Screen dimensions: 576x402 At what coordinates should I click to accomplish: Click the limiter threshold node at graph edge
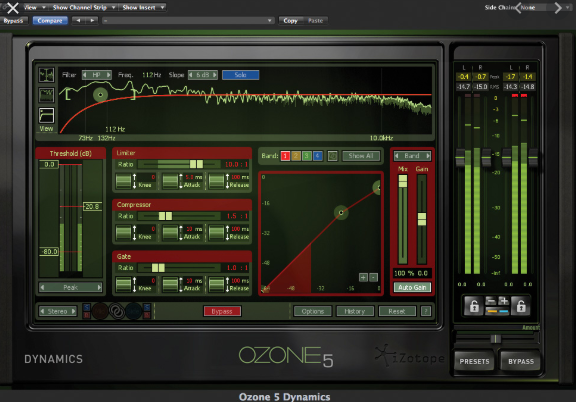pos(378,187)
